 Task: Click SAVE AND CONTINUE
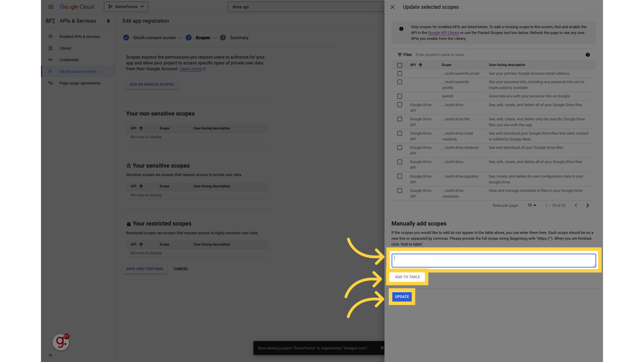(145, 269)
